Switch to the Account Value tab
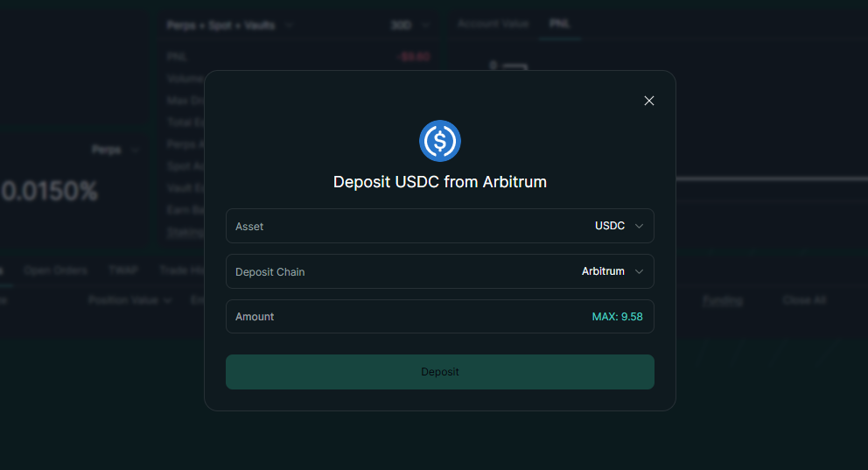 [x=493, y=24]
